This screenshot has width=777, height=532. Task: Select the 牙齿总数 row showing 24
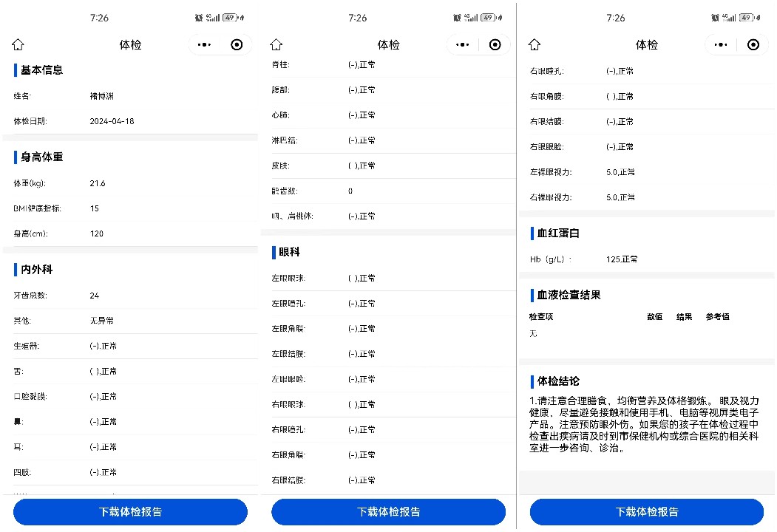(x=130, y=296)
